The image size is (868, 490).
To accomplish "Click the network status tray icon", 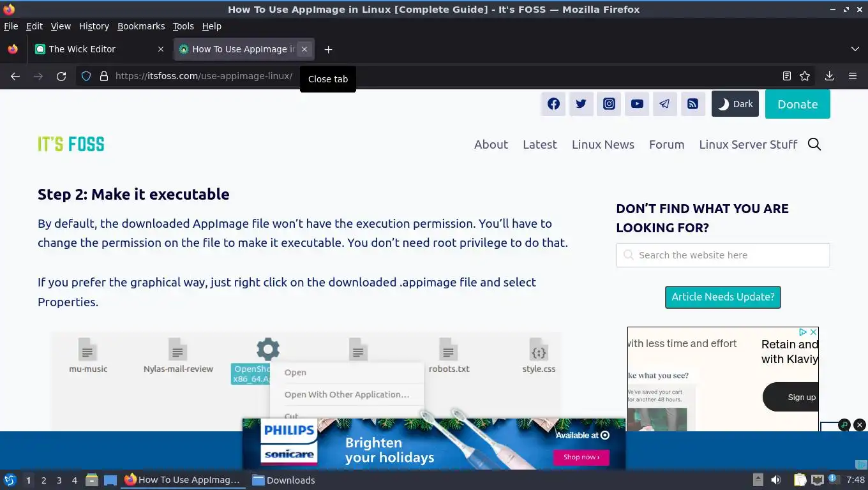I will [818, 480].
